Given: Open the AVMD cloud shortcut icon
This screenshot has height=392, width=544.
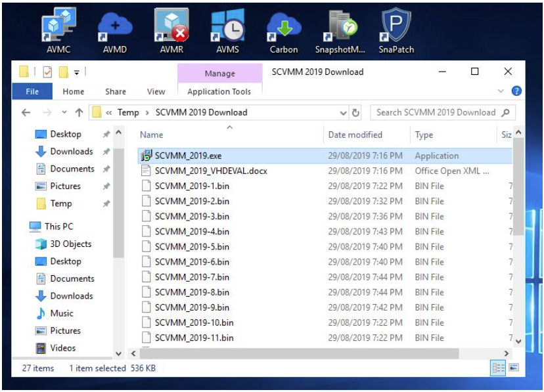Looking at the screenshot, I should tap(115, 32).
